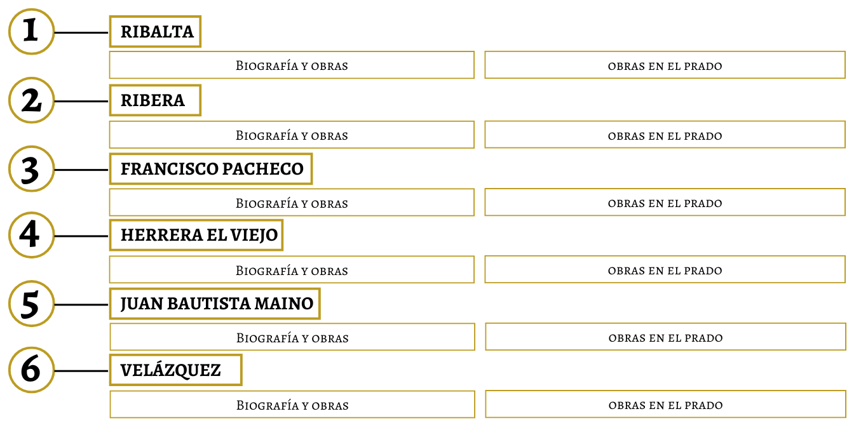Select the RIBALTA name box
This screenshot has width=868, height=442.
(x=155, y=32)
